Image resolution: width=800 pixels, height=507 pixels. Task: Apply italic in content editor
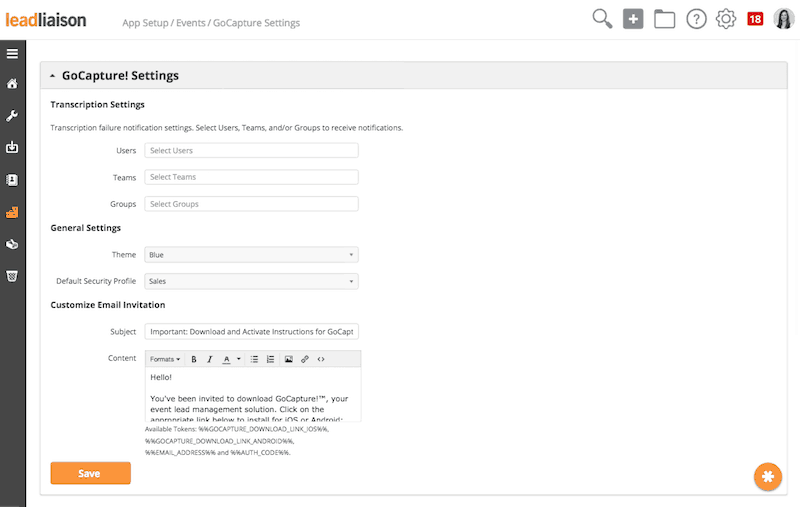pyautogui.click(x=210, y=359)
